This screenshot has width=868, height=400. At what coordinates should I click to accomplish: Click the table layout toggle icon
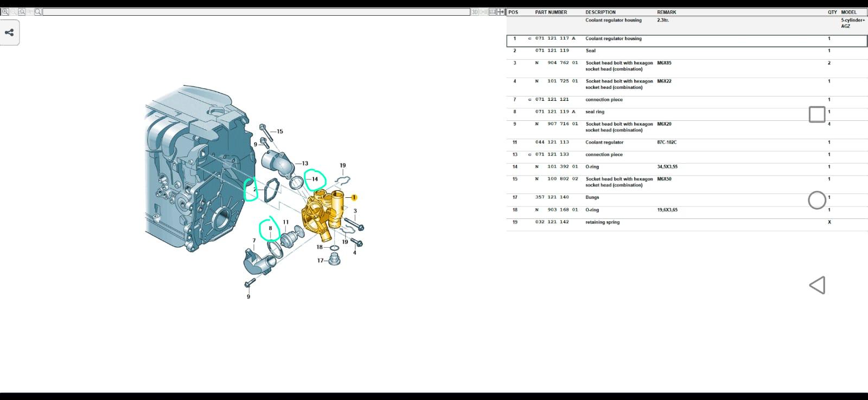[x=493, y=12]
